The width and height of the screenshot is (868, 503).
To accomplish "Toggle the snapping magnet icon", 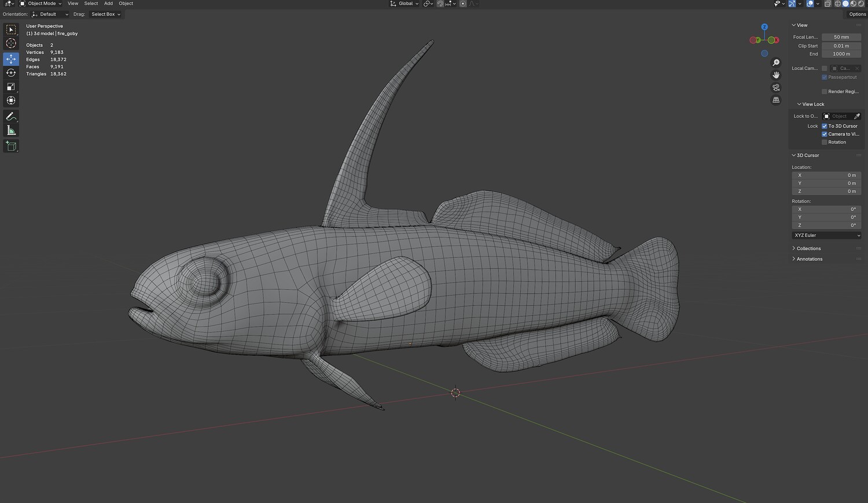I will (440, 3).
